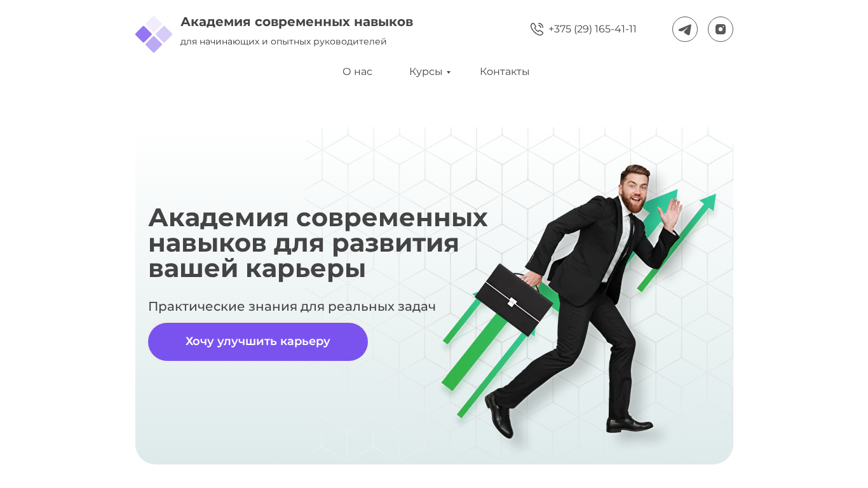The image size is (868, 488).
Task: Click the thin green arrow tip near the waving hand
Action: tap(709, 202)
